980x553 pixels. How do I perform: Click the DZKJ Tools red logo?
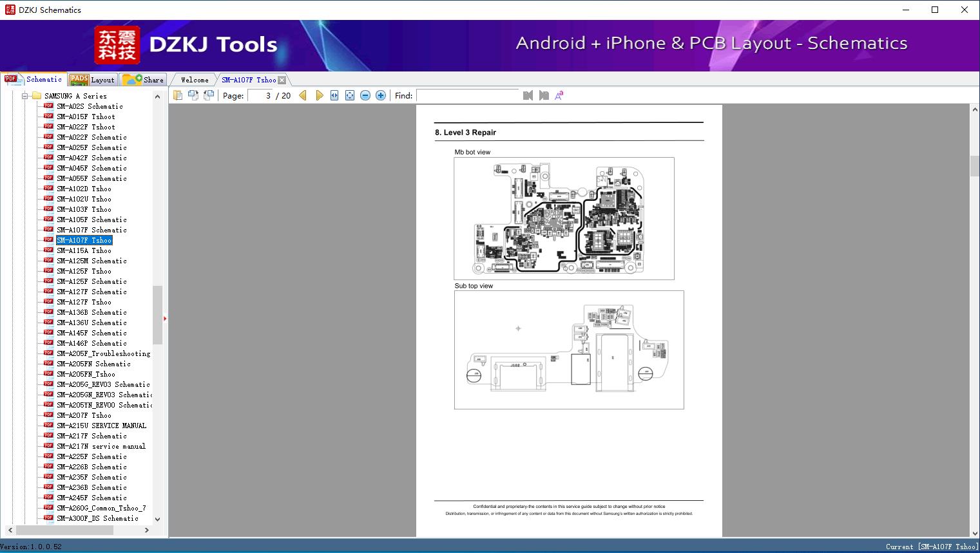(117, 45)
